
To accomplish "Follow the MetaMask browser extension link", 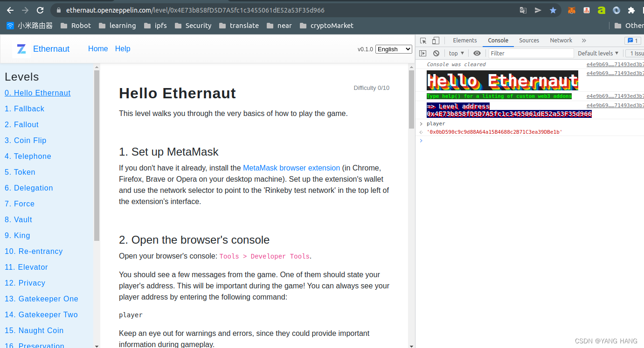I will pos(291,168).
